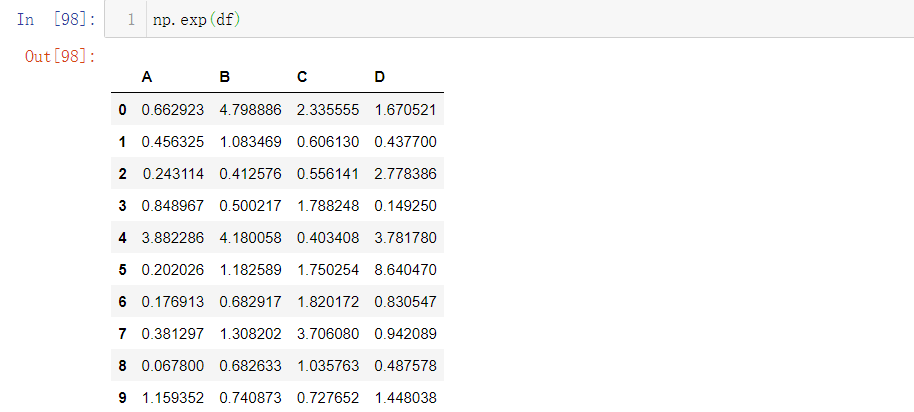The width and height of the screenshot is (914, 412).
Task: Click cell value 0.381297
Action: (173, 334)
